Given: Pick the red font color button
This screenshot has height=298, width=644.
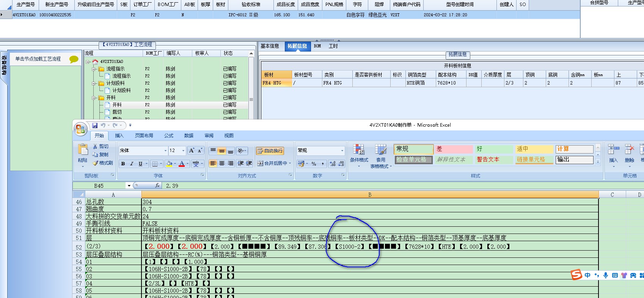Looking at the screenshot, I should pos(182,164).
